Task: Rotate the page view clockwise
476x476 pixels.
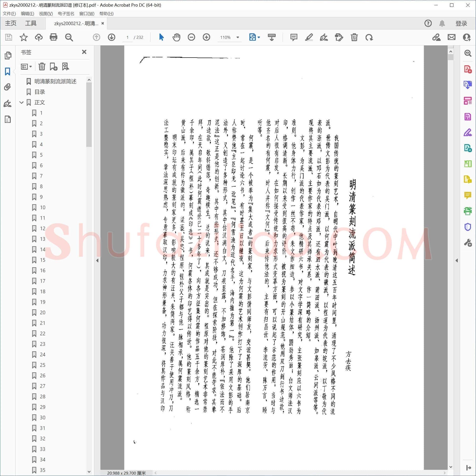Action: click(x=369, y=37)
